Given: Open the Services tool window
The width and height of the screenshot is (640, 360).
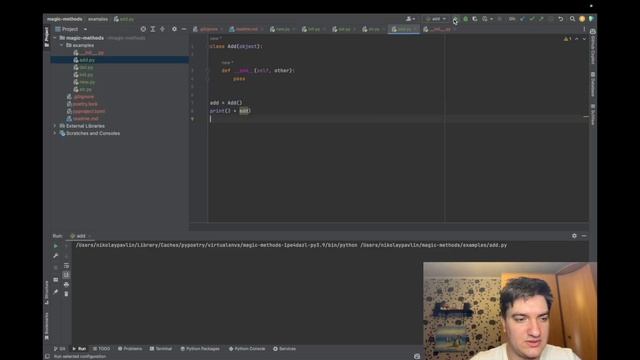Looking at the screenshot, I should [284, 349].
